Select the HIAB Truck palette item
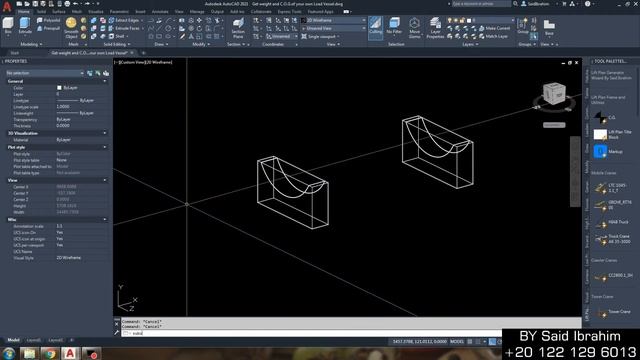Image resolution: width=640 pixels, height=360 pixels. tap(611, 222)
